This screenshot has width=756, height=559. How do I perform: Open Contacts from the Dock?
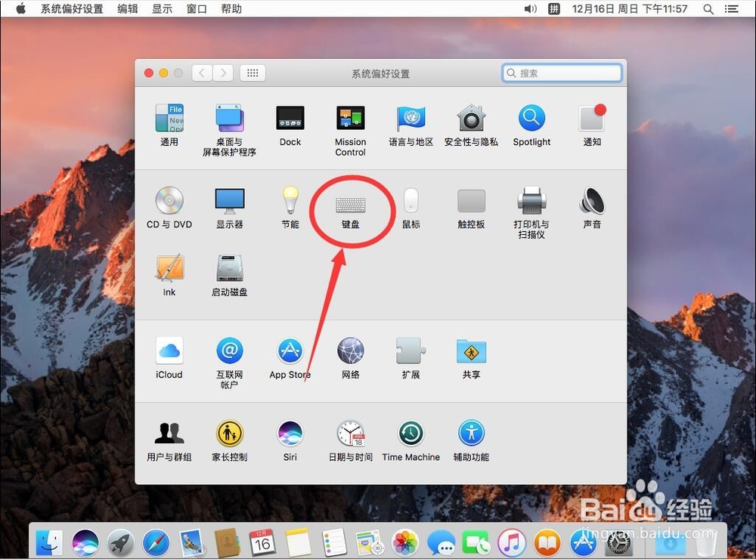227,542
